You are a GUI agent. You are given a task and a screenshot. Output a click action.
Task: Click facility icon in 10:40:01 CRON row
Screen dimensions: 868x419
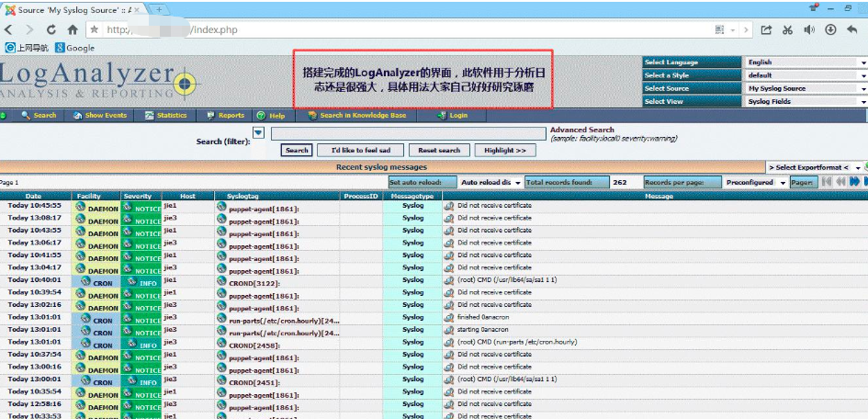[x=85, y=280]
